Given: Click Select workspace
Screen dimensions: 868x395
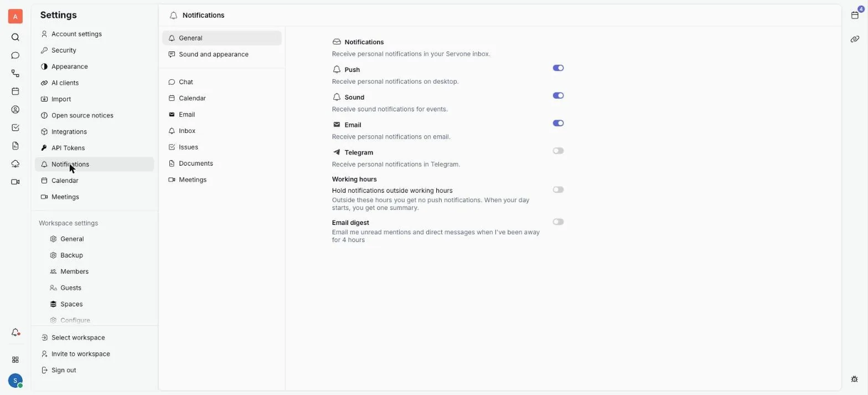Looking at the screenshot, I should (94, 337).
